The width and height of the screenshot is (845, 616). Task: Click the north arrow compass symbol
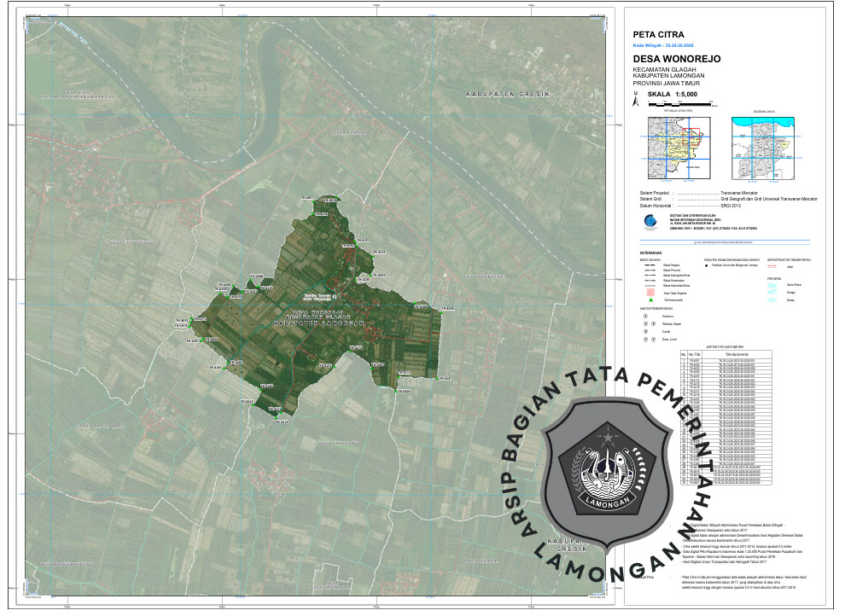click(635, 101)
